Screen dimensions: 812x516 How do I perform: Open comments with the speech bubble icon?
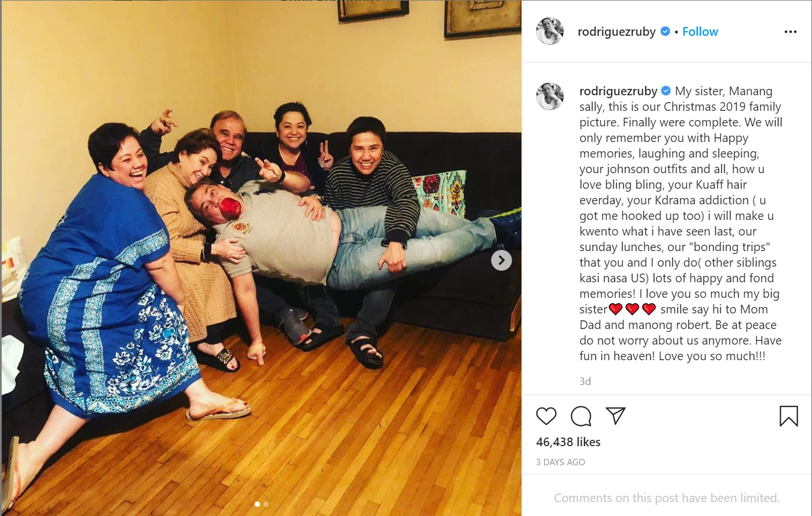(581, 416)
